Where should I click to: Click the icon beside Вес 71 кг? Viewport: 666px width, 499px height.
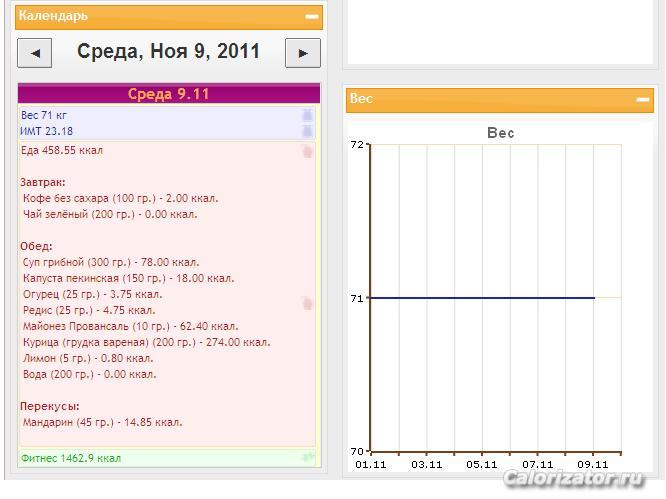coord(307,116)
